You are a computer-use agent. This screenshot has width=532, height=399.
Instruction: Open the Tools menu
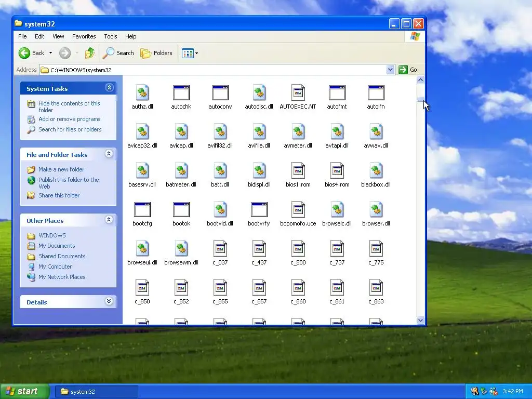pos(110,36)
